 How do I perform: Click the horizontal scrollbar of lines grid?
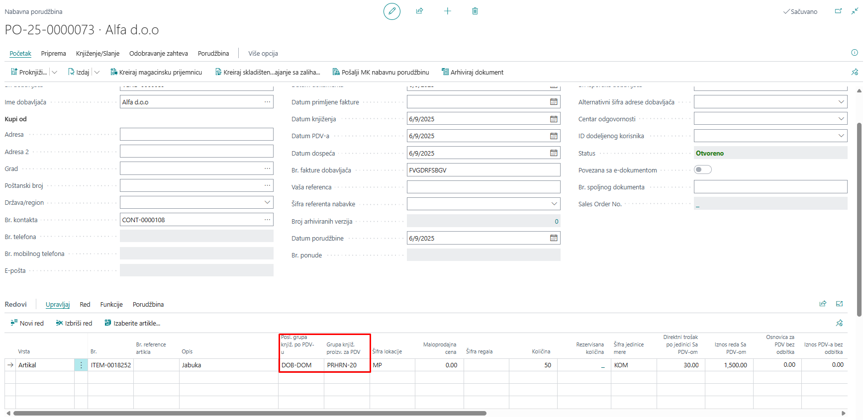(249, 413)
